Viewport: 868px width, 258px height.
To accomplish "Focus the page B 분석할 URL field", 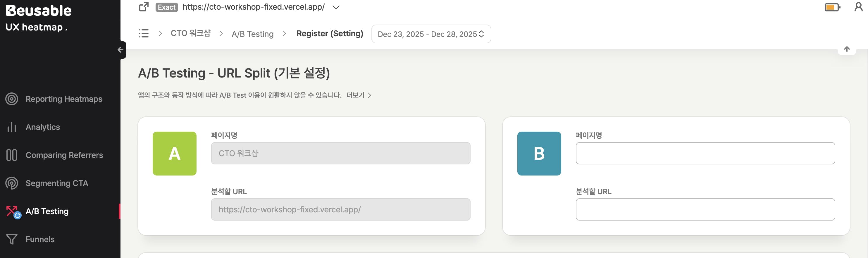I will 705,209.
